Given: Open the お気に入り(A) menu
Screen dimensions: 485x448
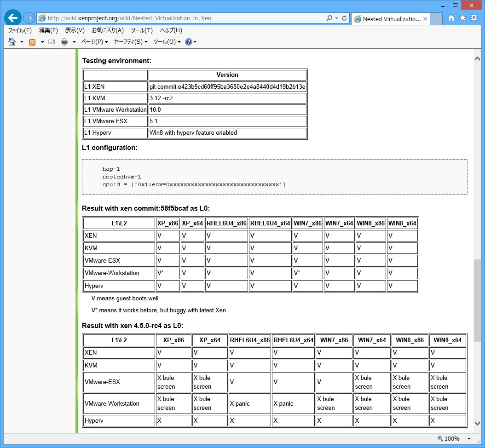Looking at the screenshot, I should (x=108, y=30).
